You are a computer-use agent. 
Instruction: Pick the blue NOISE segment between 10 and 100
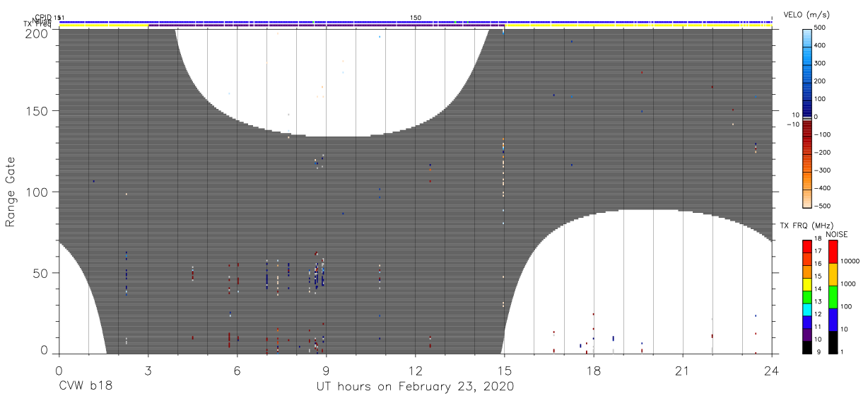(x=833, y=319)
